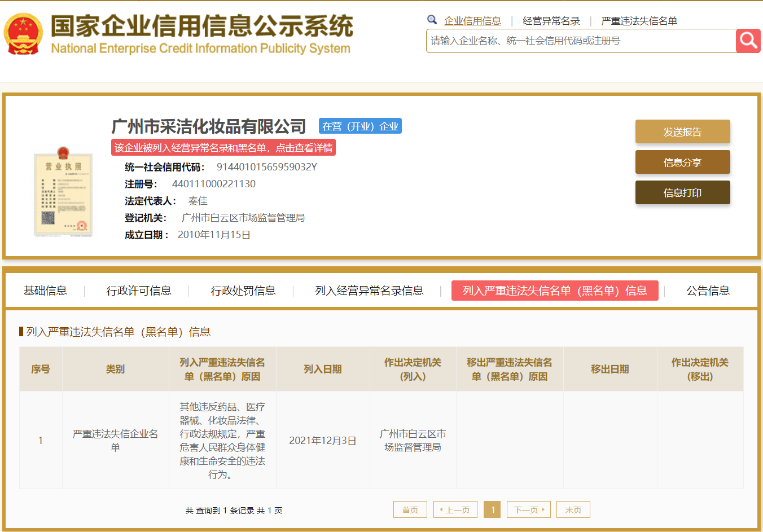Image resolution: width=763 pixels, height=532 pixels.
Task: Select the 企业信用信息 search tab
Action: (x=472, y=21)
